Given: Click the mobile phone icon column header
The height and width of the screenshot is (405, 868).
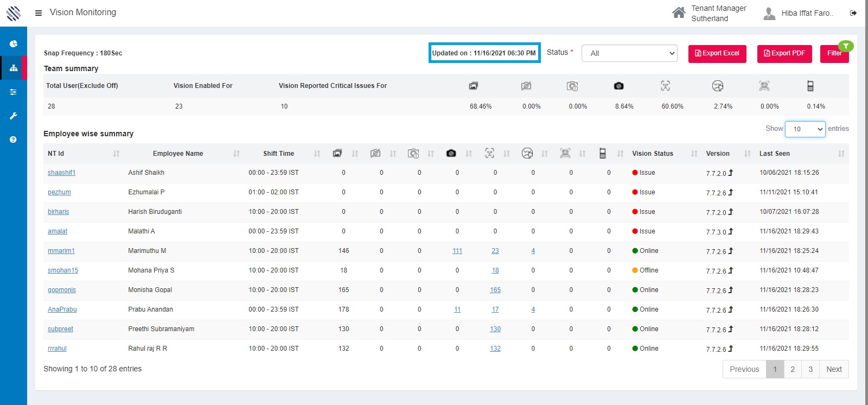Looking at the screenshot, I should (602, 154).
